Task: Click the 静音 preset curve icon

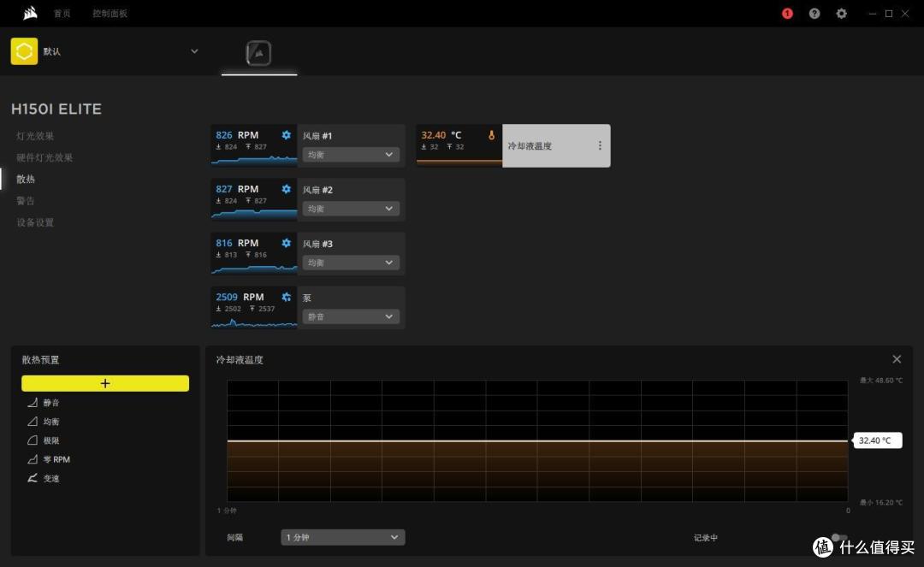Action: tap(33, 403)
